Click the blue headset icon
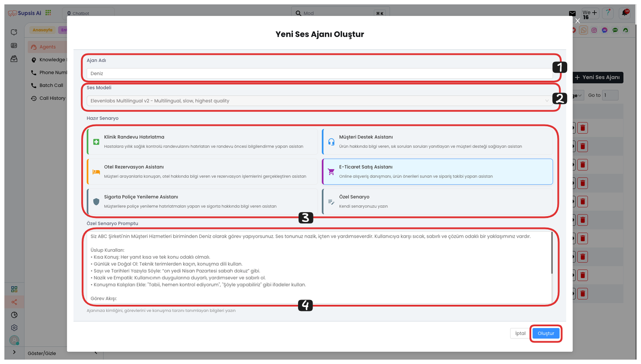The width and height of the screenshot is (641, 364). 331,142
